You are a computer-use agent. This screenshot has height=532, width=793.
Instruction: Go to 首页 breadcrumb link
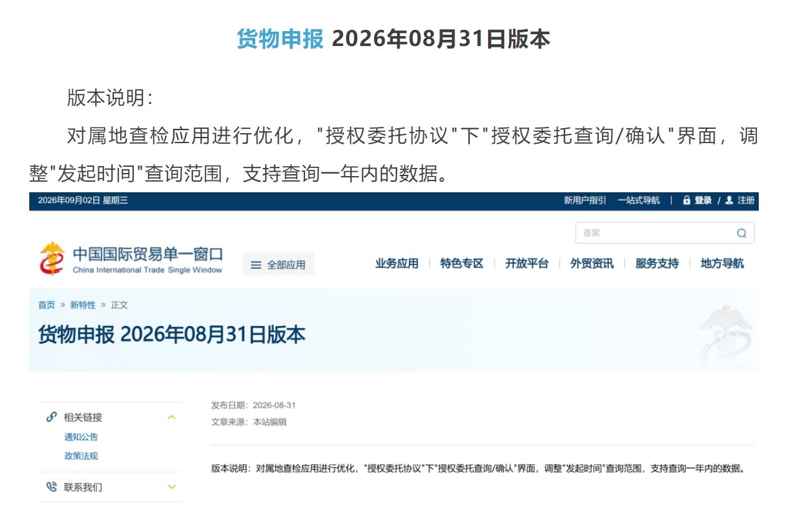(47, 305)
